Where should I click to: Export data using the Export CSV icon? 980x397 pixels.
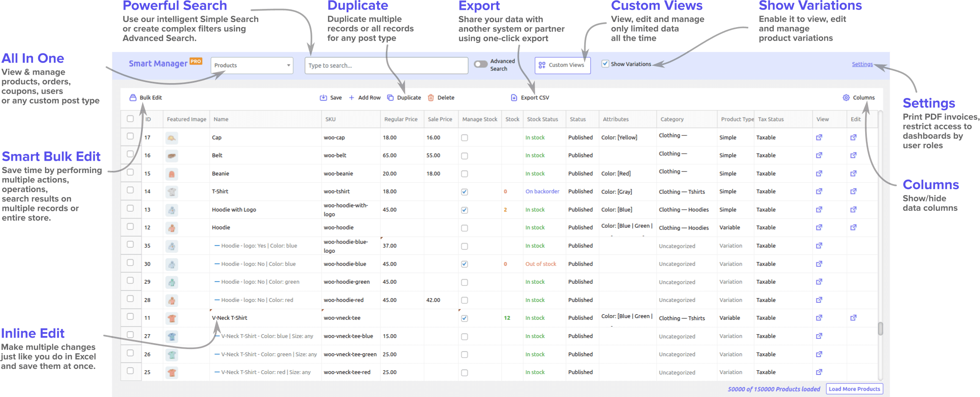click(x=530, y=98)
